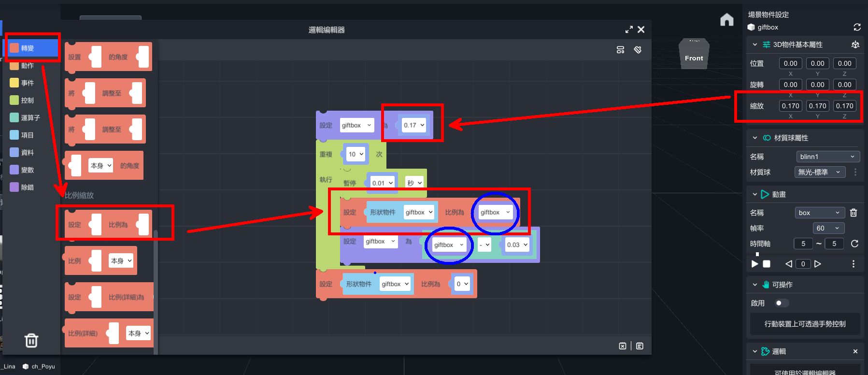The width and height of the screenshot is (868, 375).
Task: Delete the box animation with trash icon
Action: pos(854,213)
